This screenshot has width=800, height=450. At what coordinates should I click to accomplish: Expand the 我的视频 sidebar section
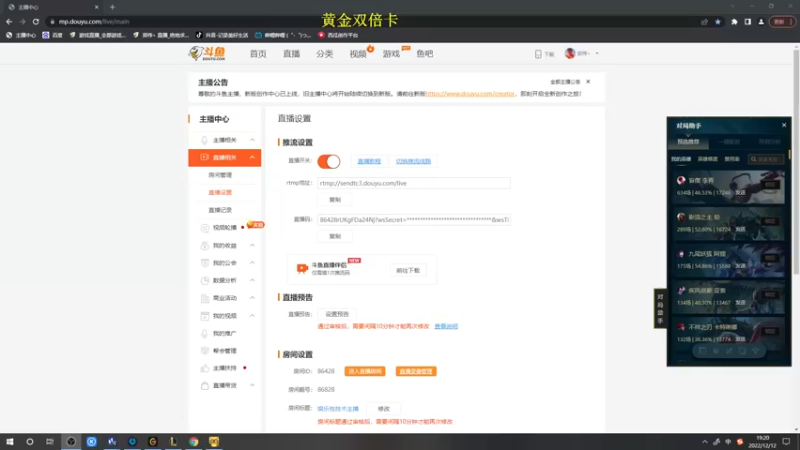(x=252, y=316)
